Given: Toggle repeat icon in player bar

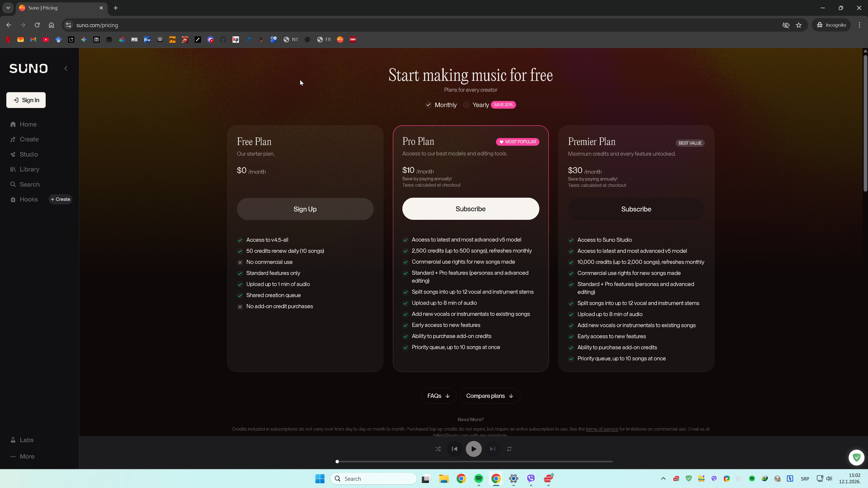Looking at the screenshot, I should point(509,449).
